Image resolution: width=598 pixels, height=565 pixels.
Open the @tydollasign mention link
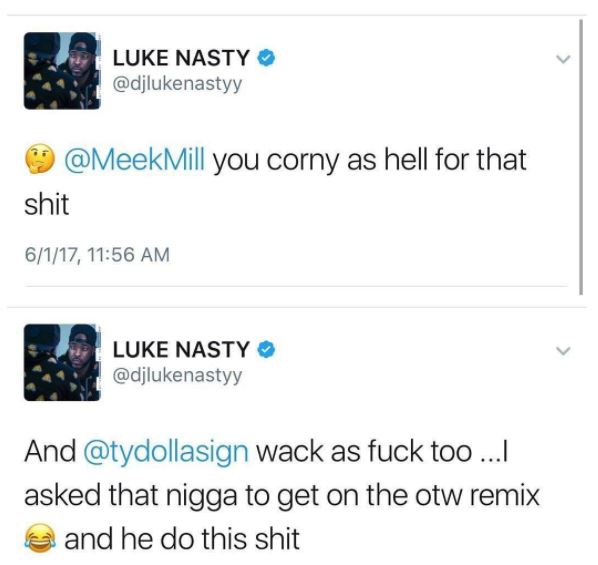tap(166, 452)
